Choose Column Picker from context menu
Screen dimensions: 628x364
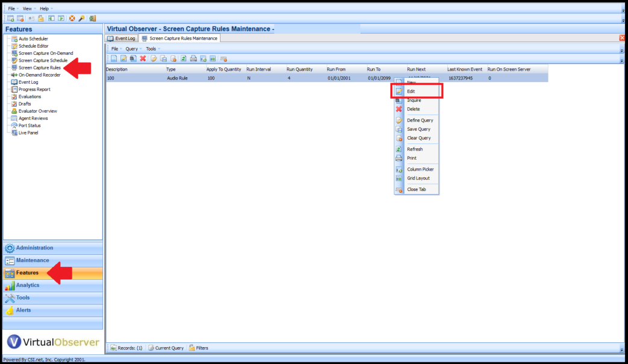pyautogui.click(x=416, y=169)
